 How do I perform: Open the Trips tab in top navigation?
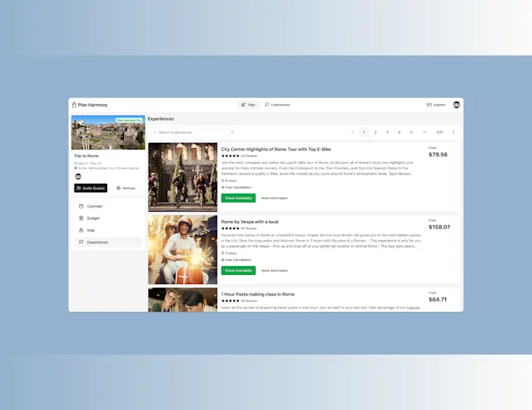(x=248, y=105)
